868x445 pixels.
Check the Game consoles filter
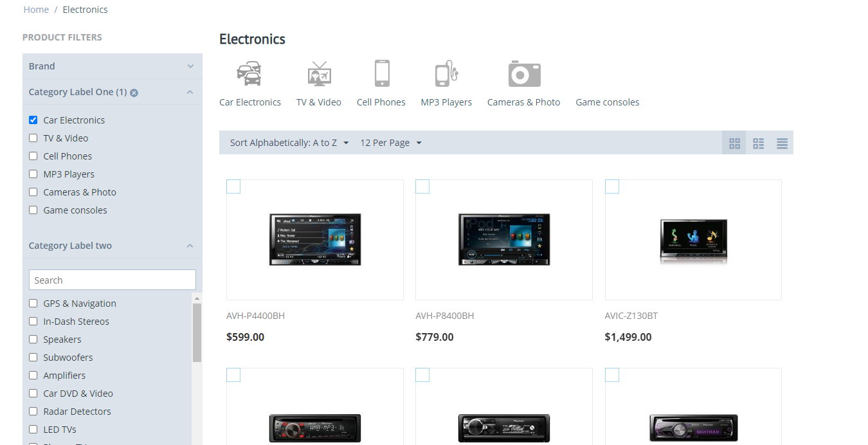click(x=33, y=210)
